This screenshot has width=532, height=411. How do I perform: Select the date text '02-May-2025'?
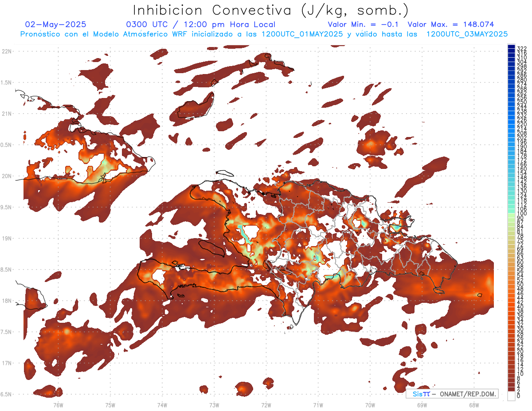coord(56,24)
